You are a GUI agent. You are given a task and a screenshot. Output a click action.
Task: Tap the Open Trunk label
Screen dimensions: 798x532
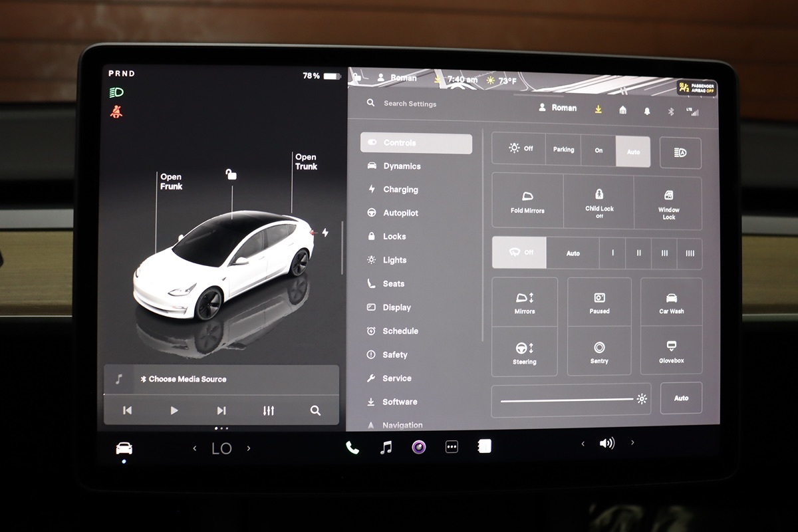pos(306,162)
